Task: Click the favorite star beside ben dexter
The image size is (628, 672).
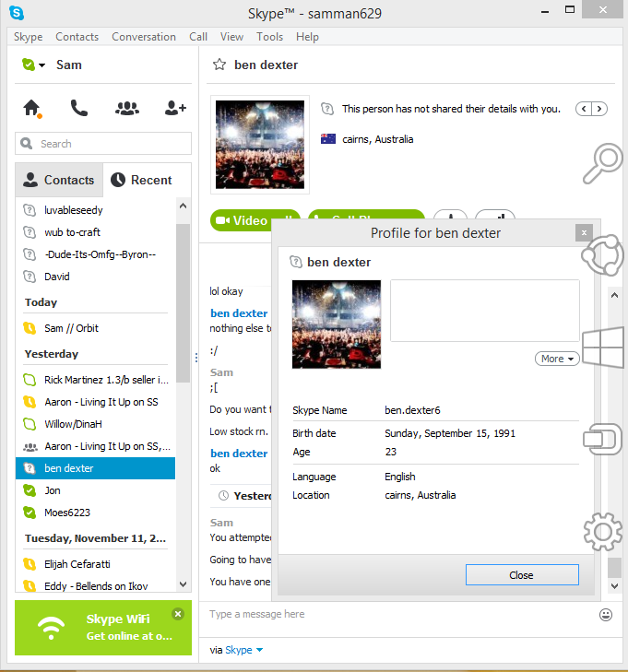Action: (219, 65)
